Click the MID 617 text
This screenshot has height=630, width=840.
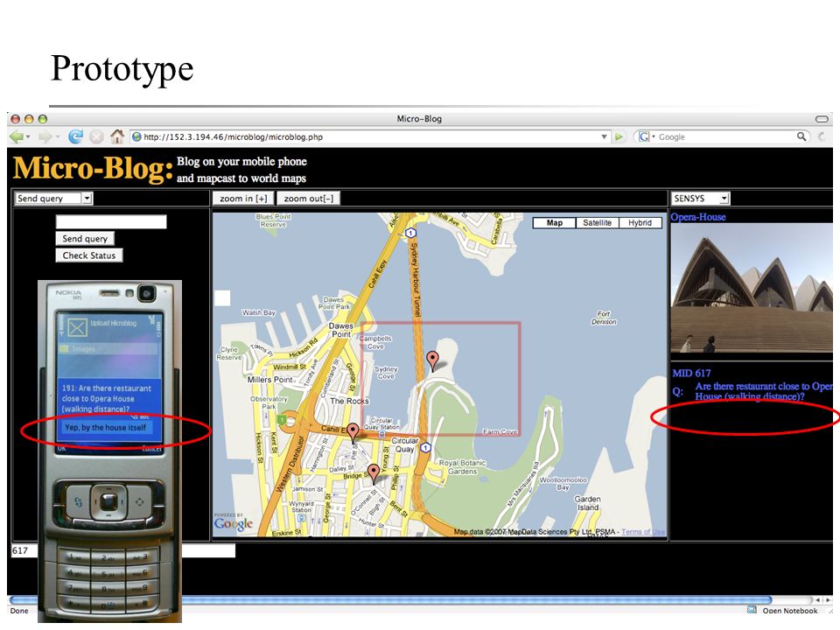coord(691,374)
